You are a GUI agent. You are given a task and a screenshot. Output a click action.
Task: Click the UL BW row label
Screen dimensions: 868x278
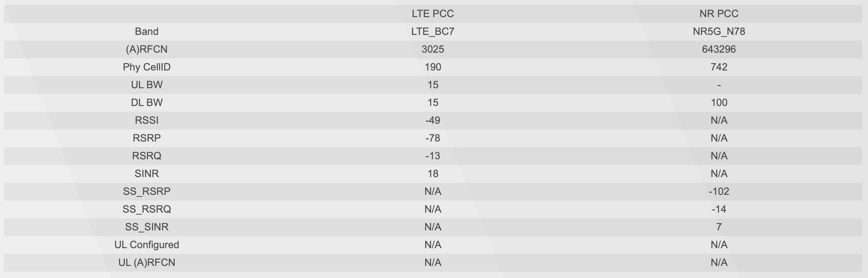tap(147, 85)
